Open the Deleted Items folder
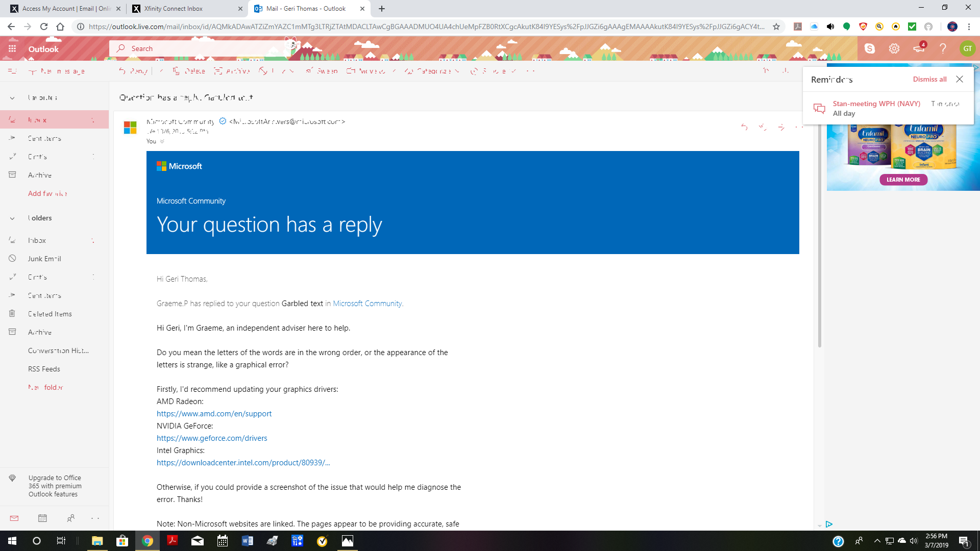Image resolution: width=980 pixels, height=551 pixels. point(54,314)
